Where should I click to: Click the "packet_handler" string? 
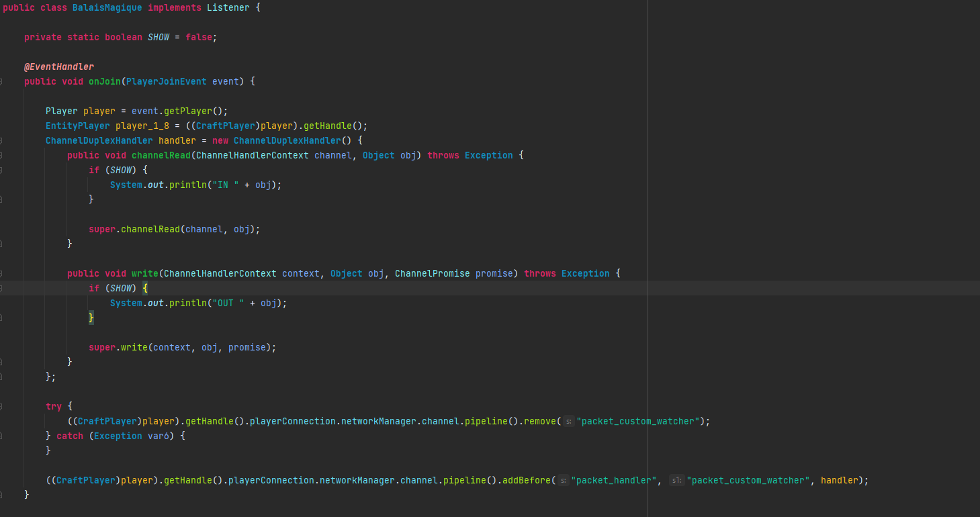tap(614, 480)
